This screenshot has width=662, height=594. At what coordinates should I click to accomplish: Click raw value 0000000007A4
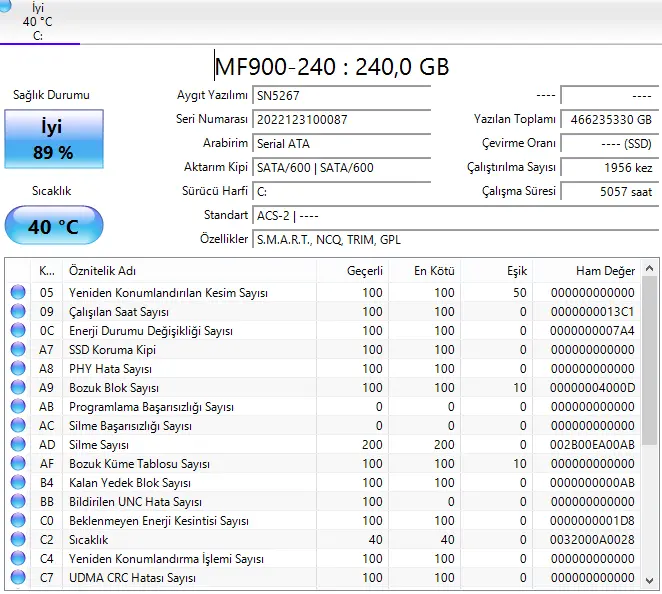592,331
